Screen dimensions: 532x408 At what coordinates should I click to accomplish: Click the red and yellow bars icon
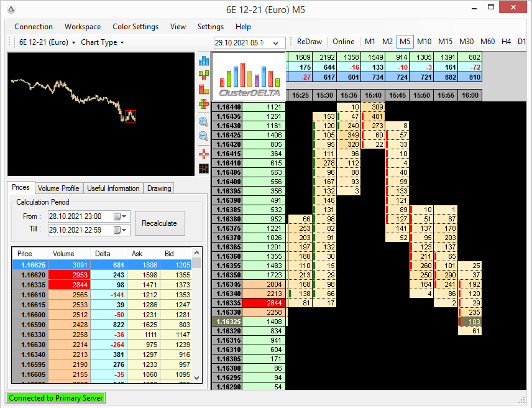click(203, 89)
